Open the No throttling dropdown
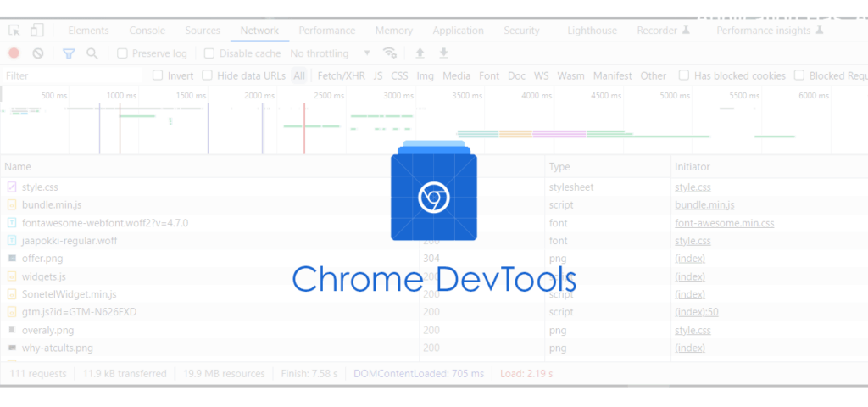Image resolution: width=868 pixels, height=407 pixels. (331, 53)
